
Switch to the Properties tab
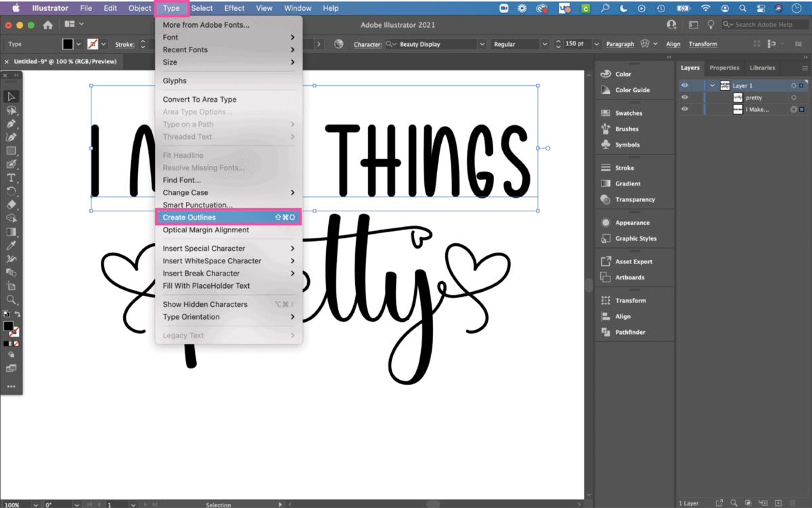(x=724, y=68)
